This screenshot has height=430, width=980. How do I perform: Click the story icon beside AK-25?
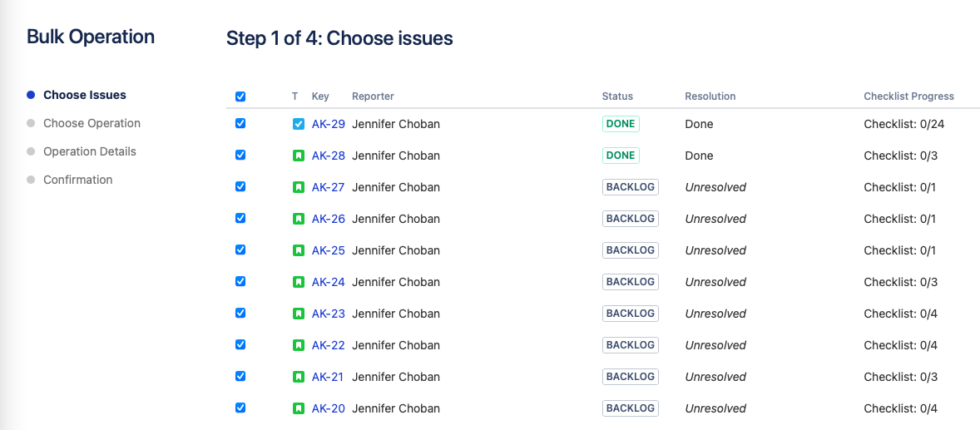pos(299,250)
